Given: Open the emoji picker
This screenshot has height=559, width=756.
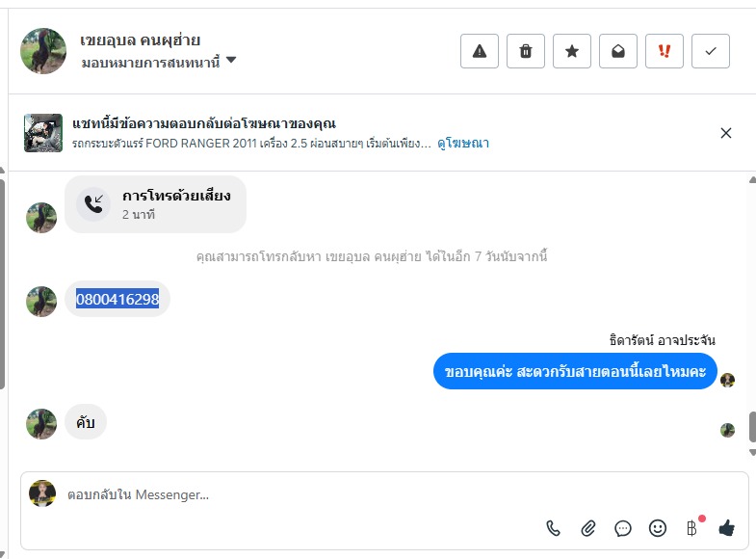Looking at the screenshot, I should point(658,527).
